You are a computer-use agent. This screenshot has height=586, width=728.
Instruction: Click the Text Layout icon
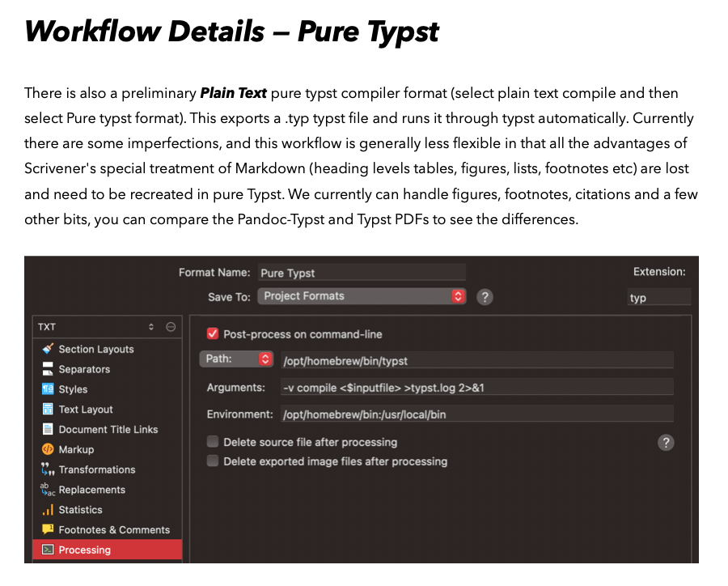point(48,410)
